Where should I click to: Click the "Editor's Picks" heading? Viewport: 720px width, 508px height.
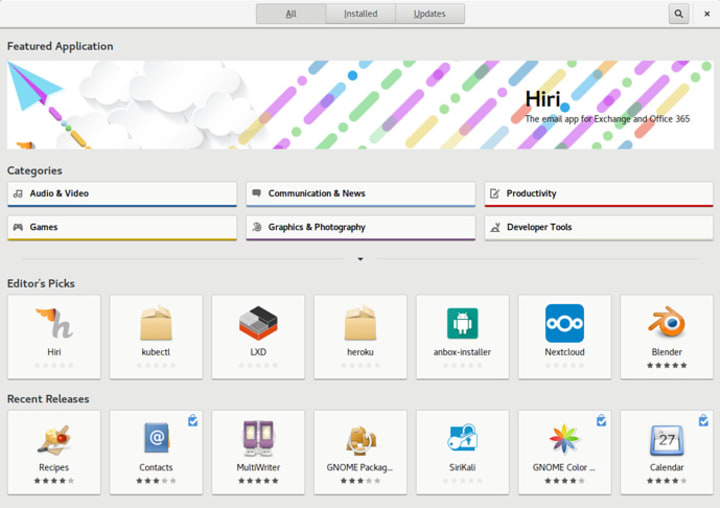click(41, 284)
